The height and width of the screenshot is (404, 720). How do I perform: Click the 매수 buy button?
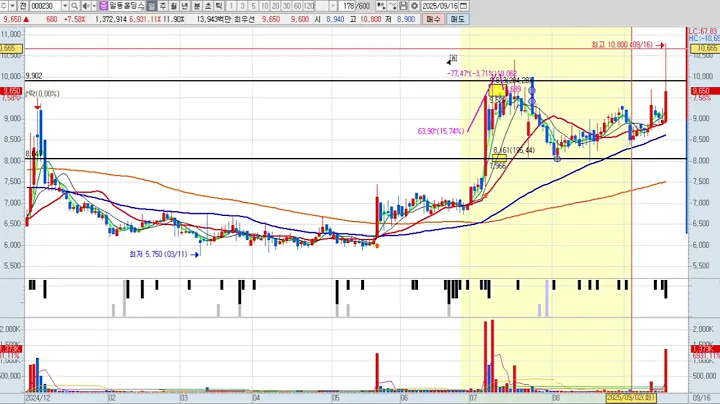(433, 19)
